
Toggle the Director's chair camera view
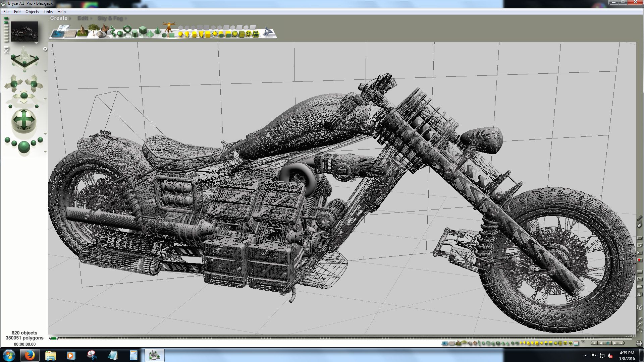6,50
